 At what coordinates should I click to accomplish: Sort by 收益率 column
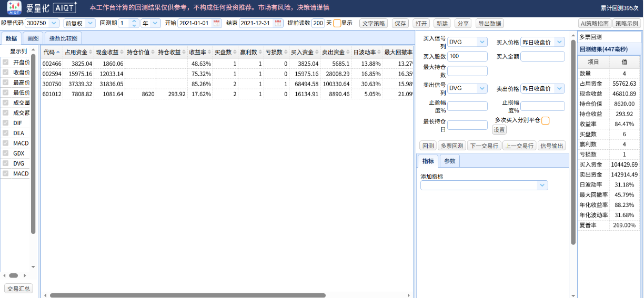point(200,52)
